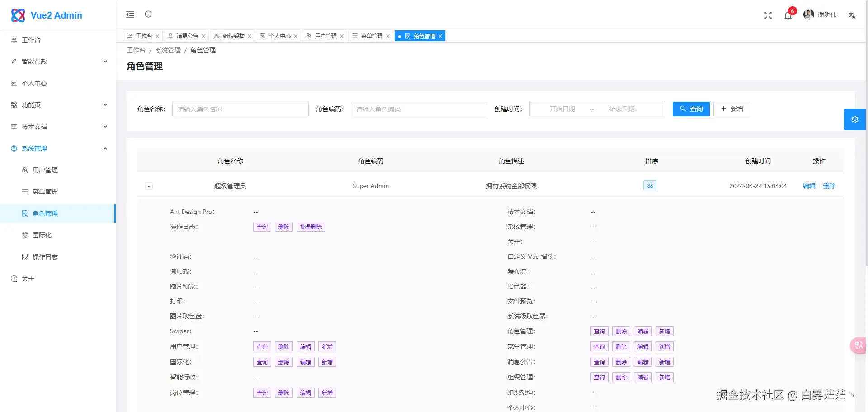868x412 pixels.
Task: Enter fullscreen mode via the header icon
Action: (768, 15)
